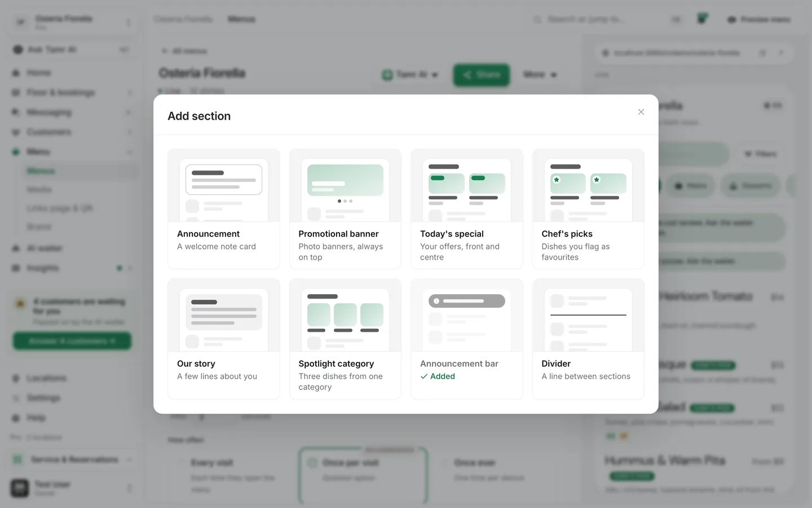Select the Once per visit option

click(363, 475)
